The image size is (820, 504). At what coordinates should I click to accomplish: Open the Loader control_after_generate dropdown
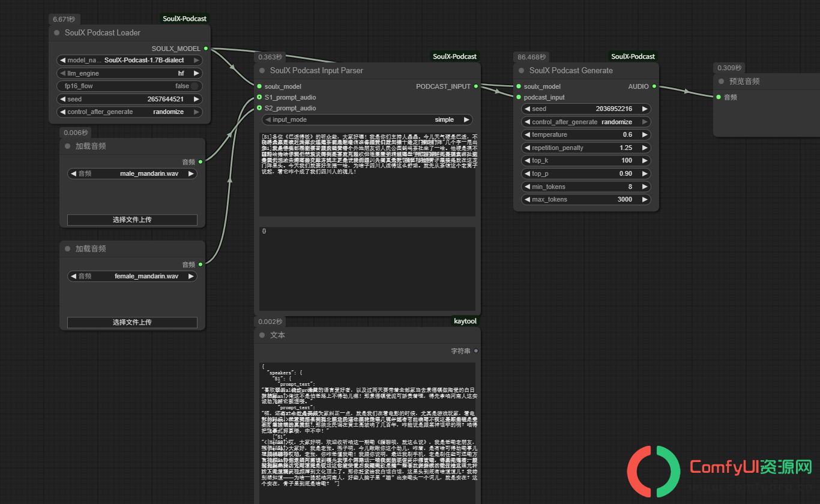click(130, 112)
